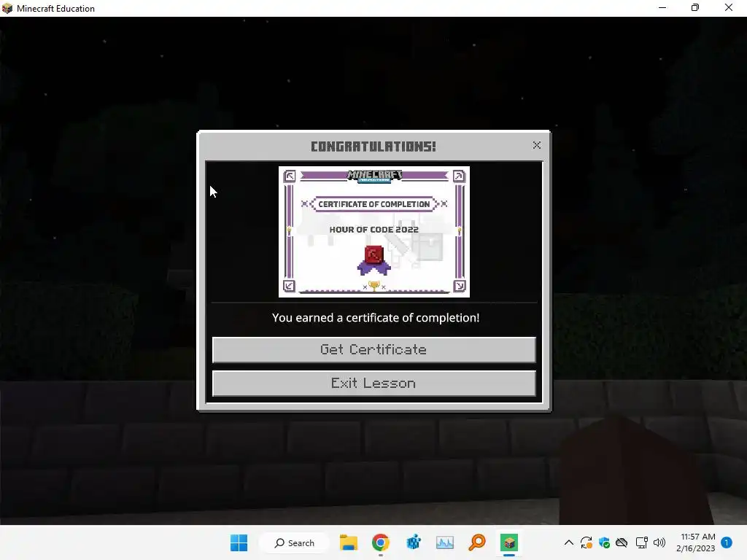Image resolution: width=747 pixels, height=560 pixels.
Task: Launch Google Chrome from taskbar
Action: tap(381, 542)
